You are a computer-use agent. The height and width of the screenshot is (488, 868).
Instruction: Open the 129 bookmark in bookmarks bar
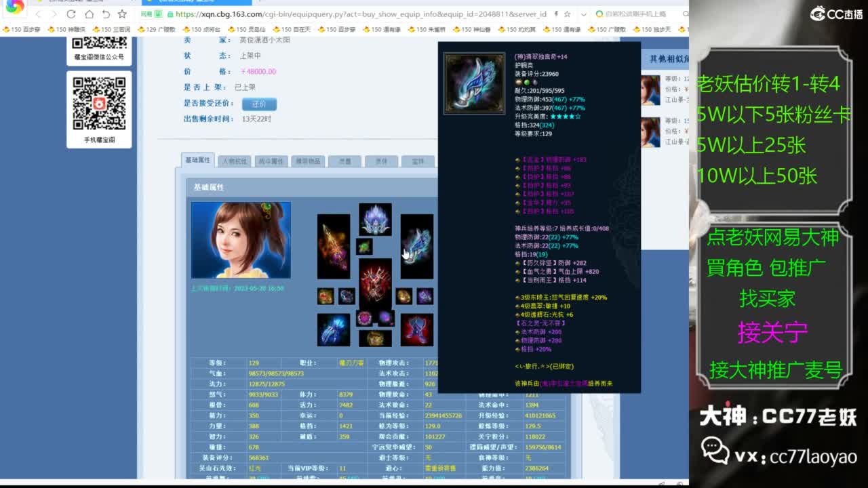156,30
